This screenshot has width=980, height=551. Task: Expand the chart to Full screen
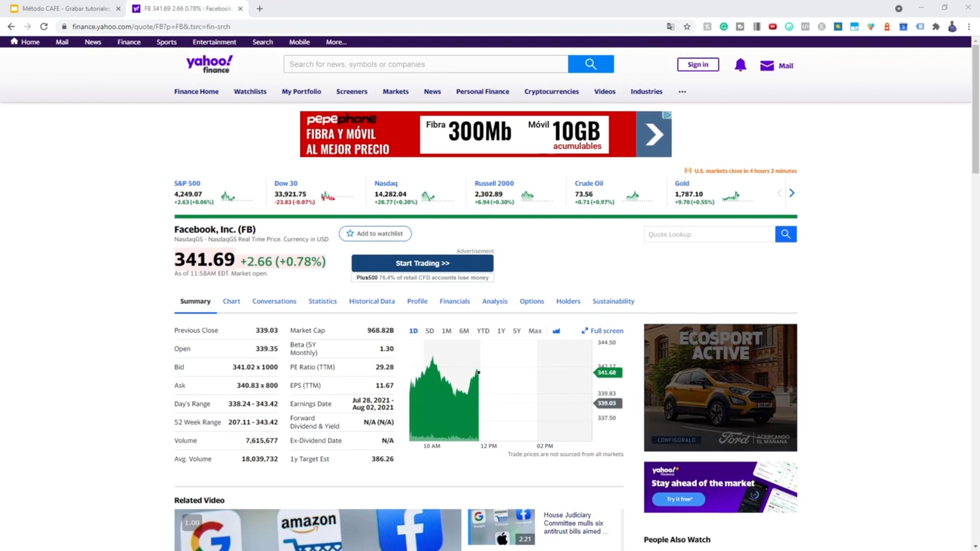click(x=602, y=331)
